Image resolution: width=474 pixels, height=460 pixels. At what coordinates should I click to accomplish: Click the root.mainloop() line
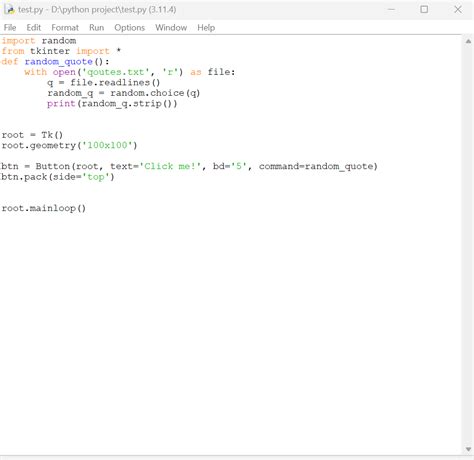pyautogui.click(x=44, y=208)
